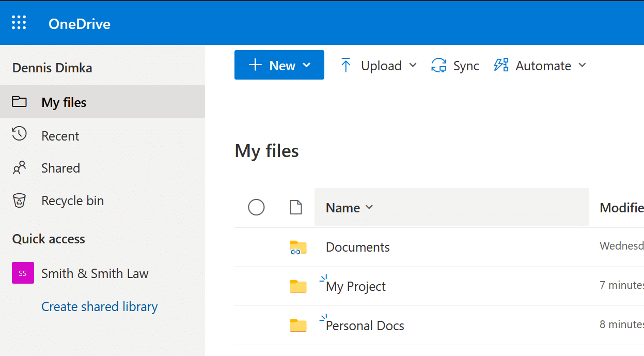
Task: Click the My files folder icon
Action: click(20, 101)
